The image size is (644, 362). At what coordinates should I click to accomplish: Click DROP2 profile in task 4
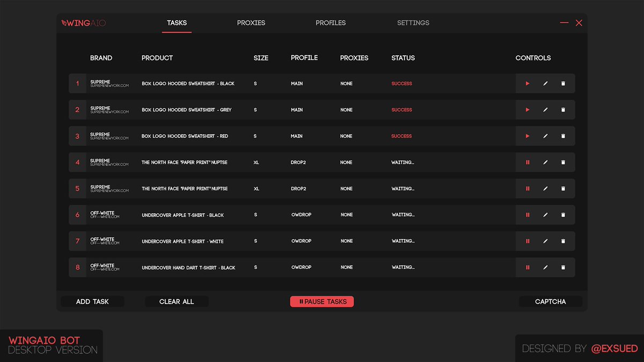coord(298,162)
